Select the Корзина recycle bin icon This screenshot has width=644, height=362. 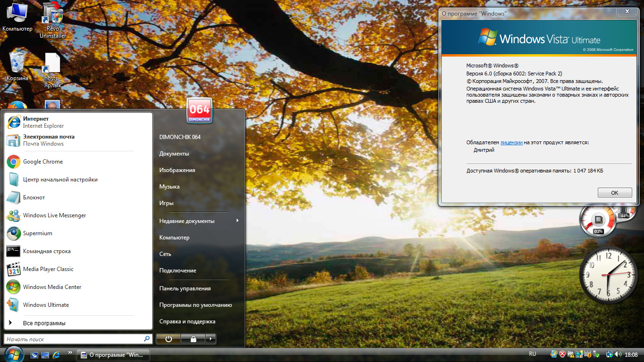(x=17, y=66)
